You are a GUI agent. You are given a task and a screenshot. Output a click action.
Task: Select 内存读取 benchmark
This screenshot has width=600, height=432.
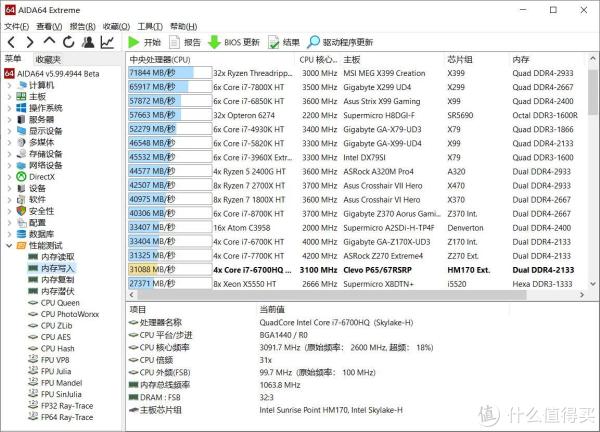(52, 257)
